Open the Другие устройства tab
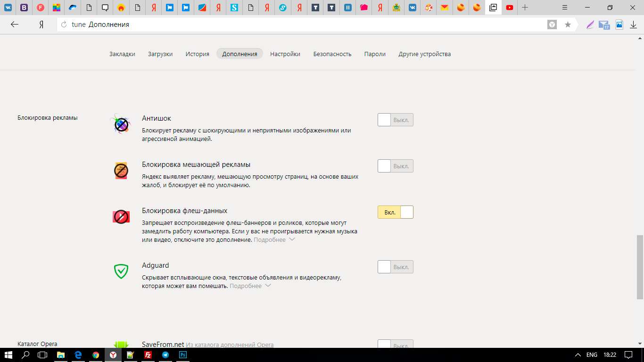 coord(425,54)
